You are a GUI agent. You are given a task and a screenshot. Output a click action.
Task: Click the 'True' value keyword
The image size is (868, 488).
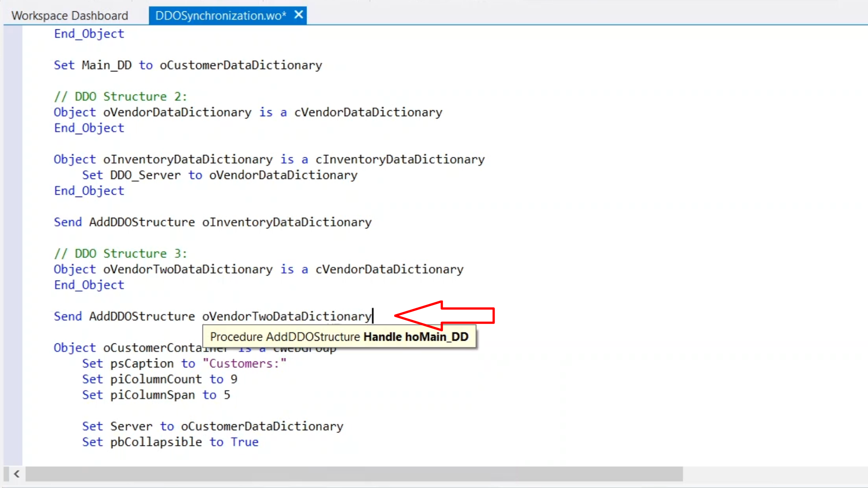coord(245,442)
